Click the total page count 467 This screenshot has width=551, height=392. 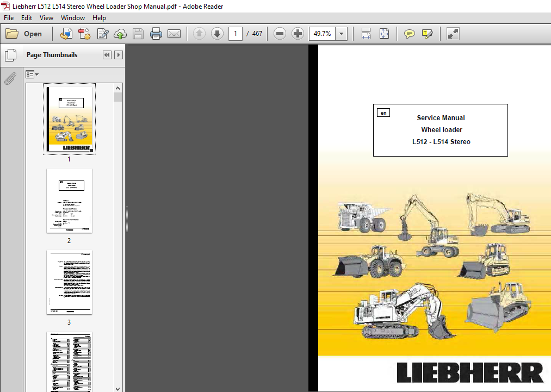pos(257,34)
